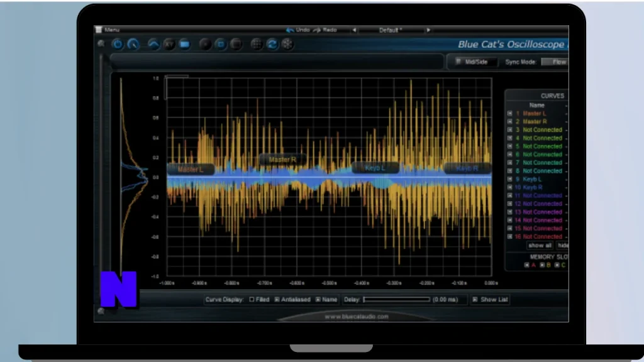Click the bottom-left magnifier icon
Screen dimensions: 644x362
pos(101,311)
